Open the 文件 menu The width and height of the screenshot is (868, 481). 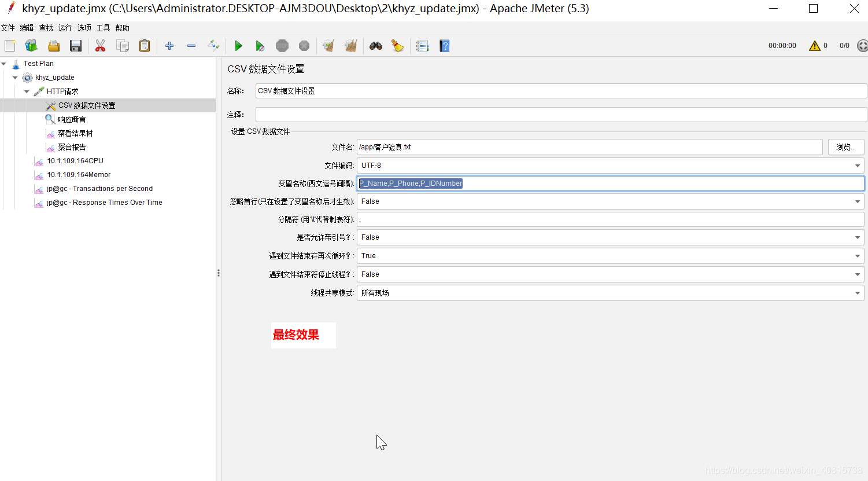[8, 28]
